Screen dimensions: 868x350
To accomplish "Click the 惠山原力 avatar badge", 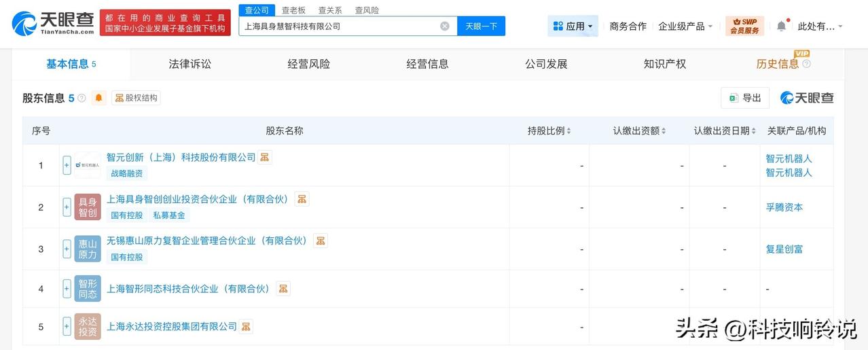I will pyautogui.click(x=88, y=249).
